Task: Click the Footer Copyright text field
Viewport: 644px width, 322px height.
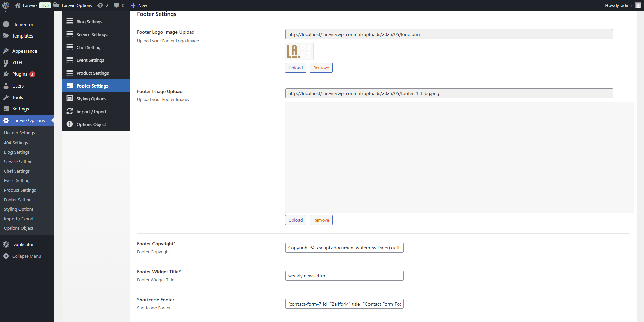Action: [344, 248]
